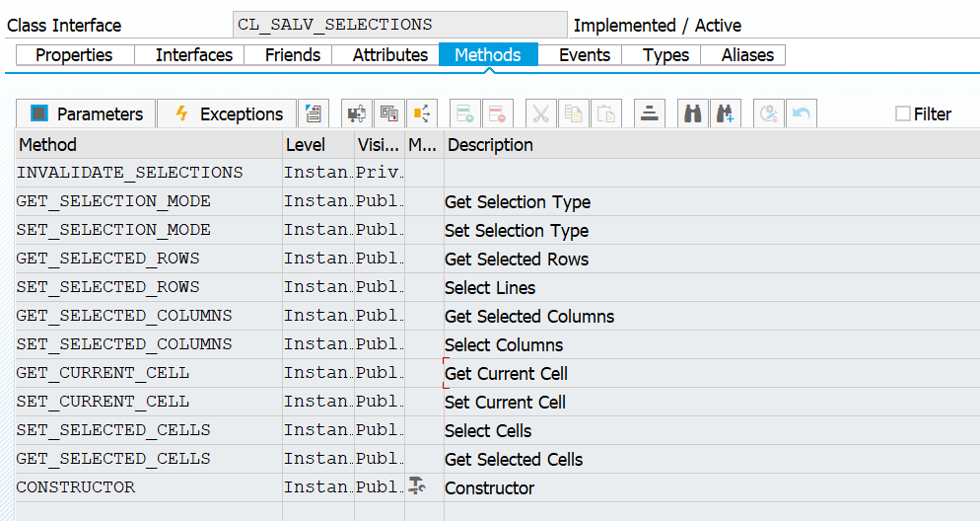Select the GET_SELECTED_COLUMNS method cell
The image size is (980, 521).
click(x=149, y=316)
